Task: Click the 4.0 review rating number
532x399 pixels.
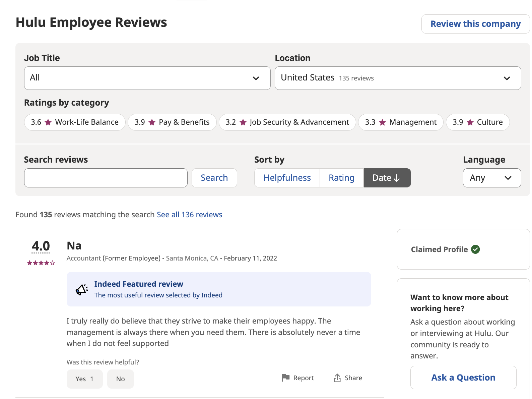Action: tap(41, 246)
